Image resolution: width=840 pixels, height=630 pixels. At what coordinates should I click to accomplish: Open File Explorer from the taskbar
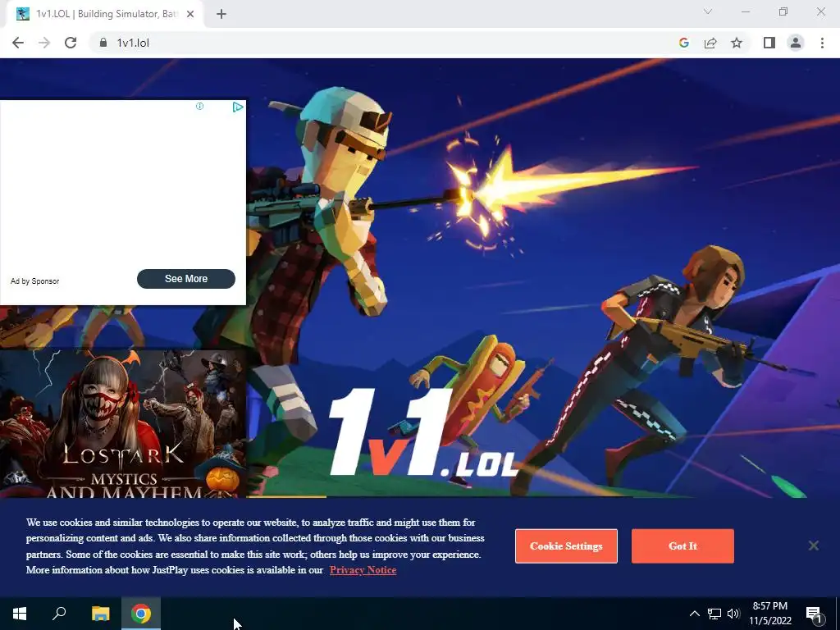click(x=100, y=614)
